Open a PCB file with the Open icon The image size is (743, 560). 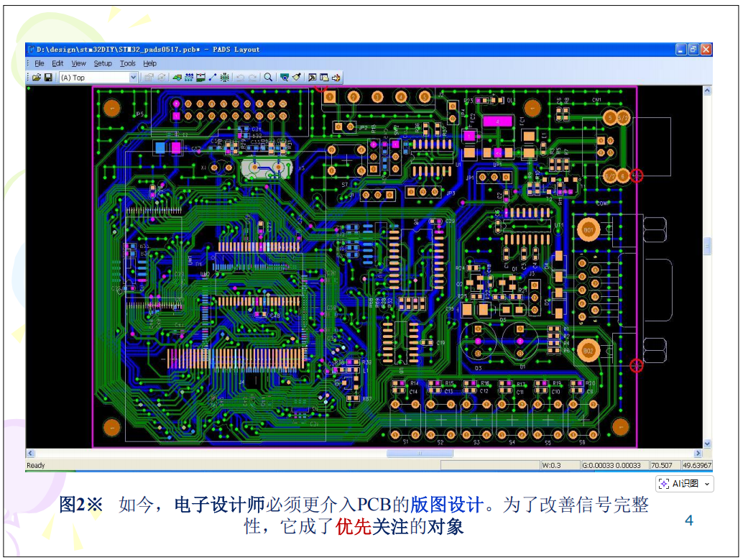(37, 78)
